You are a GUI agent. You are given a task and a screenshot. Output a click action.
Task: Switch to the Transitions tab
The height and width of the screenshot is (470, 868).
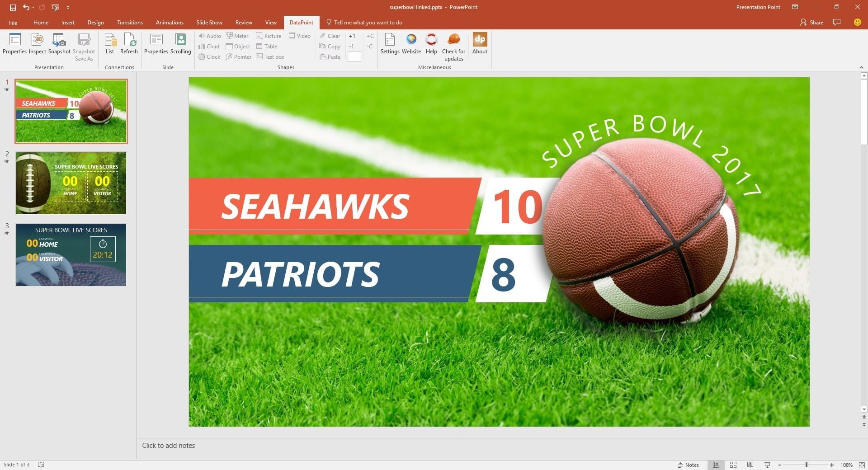point(130,23)
